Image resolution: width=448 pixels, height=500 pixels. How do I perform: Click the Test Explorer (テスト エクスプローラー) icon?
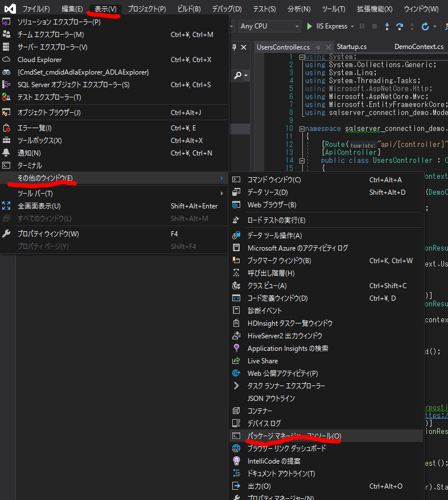[6, 97]
